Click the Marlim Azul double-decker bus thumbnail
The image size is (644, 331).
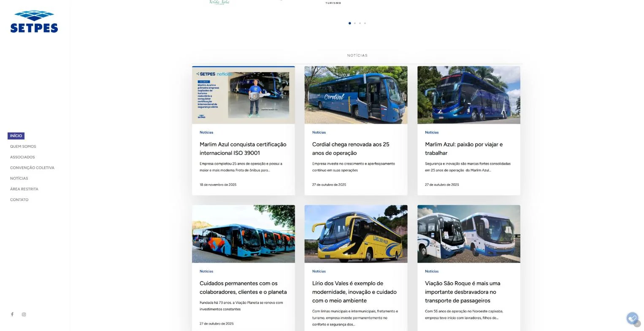[469, 95]
